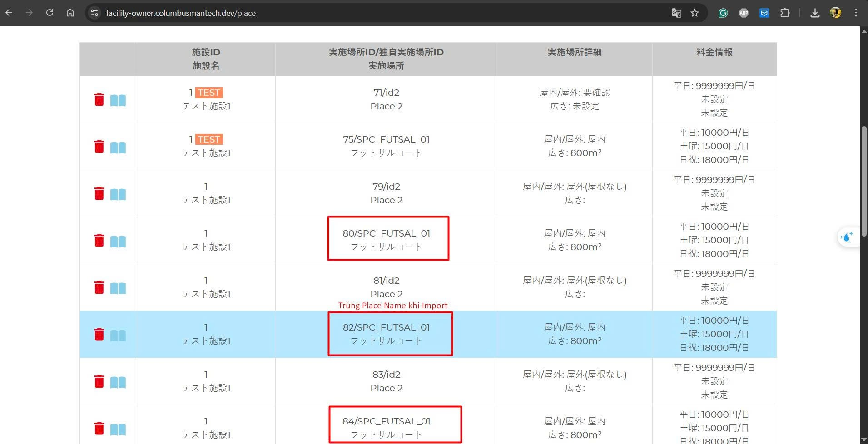This screenshot has height=444, width=868.
Task: Open details book icon for 80/SPC_FUTSAL_01
Action: point(118,242)
